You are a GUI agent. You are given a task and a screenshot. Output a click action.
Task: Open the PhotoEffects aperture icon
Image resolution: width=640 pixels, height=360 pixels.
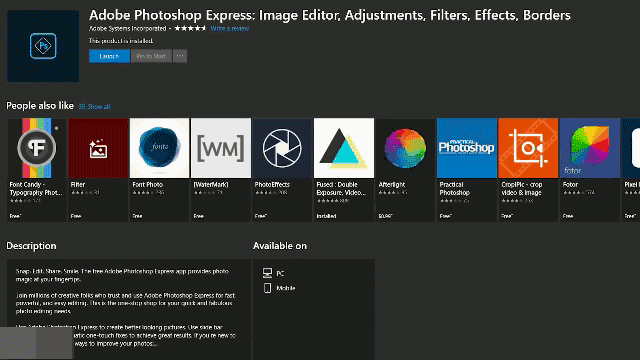tap(282, 148)
